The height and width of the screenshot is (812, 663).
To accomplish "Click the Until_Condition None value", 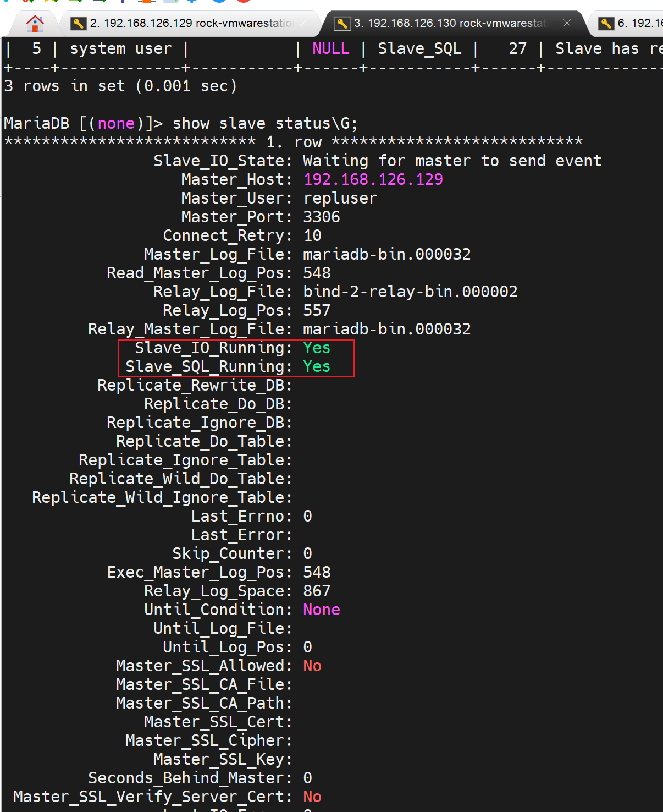I will [x=322, y=610].
